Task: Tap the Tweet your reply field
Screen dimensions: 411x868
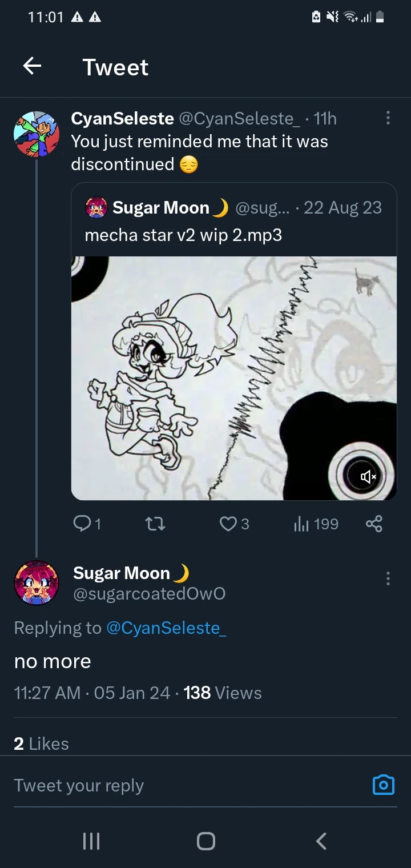Action: pyautogui.click(x=183, y=786)
